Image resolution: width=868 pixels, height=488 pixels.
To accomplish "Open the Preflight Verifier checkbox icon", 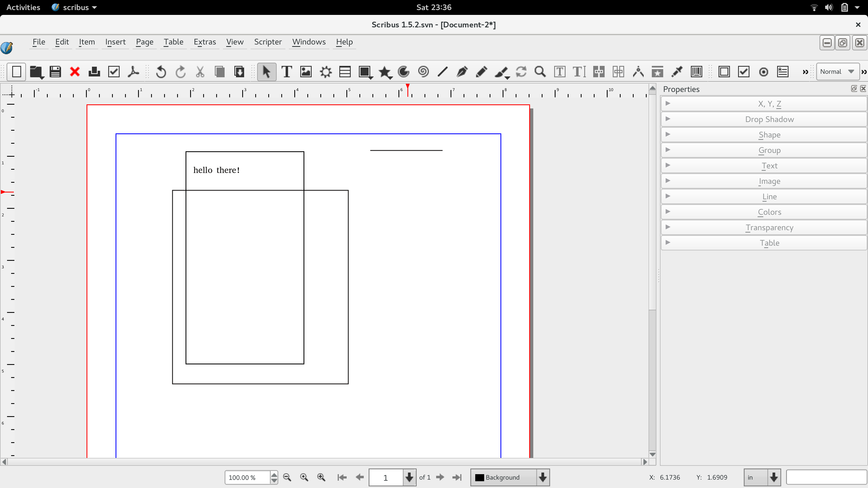I will tap(114, 72).
